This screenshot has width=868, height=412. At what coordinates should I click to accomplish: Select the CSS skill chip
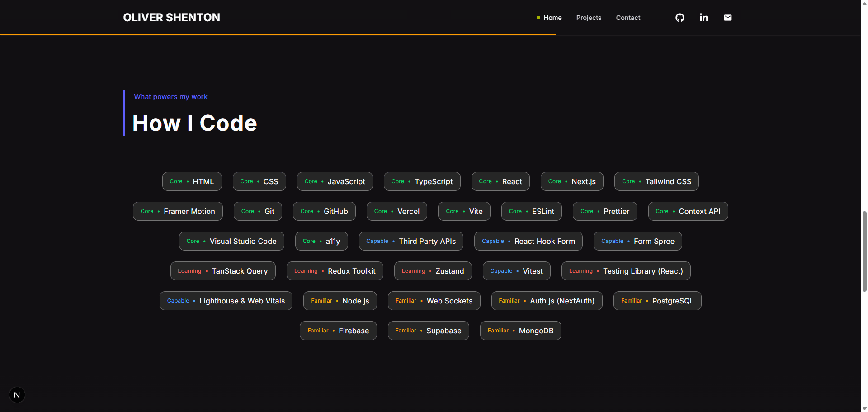point(259,181)
